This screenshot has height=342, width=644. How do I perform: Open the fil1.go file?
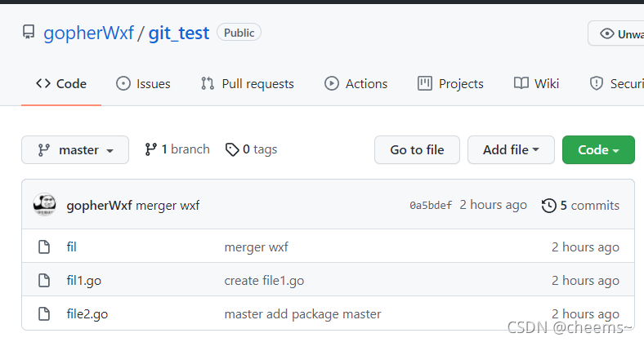[x=84, y=280]
